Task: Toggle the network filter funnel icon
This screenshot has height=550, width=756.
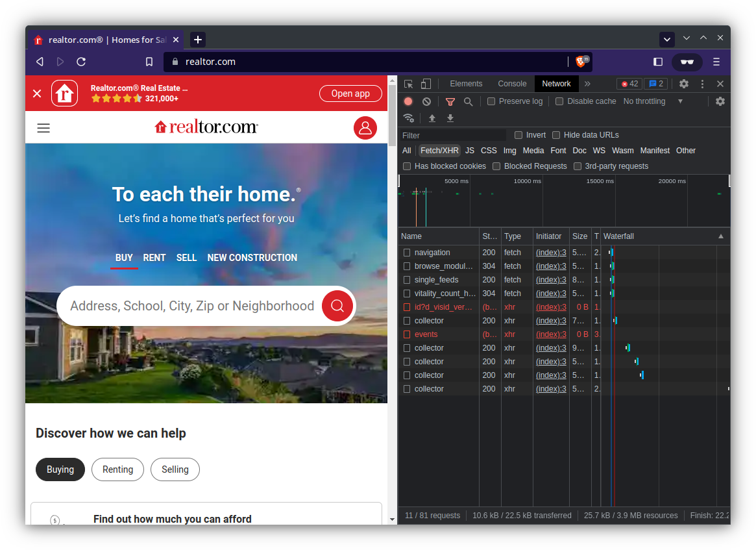Action: 450,101
